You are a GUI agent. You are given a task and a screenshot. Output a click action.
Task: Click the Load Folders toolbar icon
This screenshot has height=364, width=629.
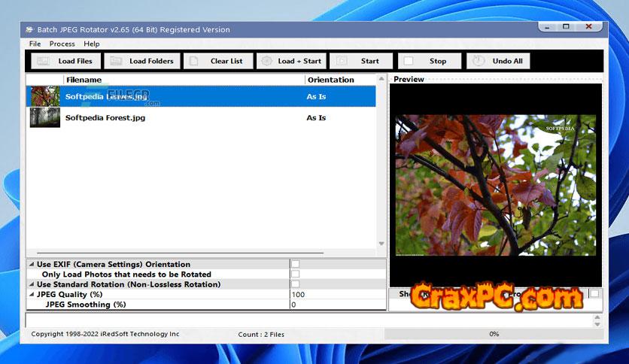click(115, 61)
